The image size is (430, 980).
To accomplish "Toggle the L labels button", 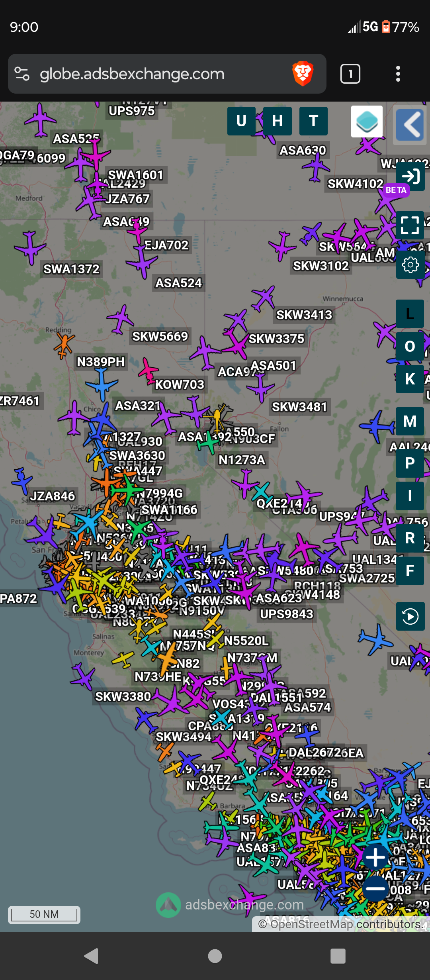I will click(x=410, y=314).
